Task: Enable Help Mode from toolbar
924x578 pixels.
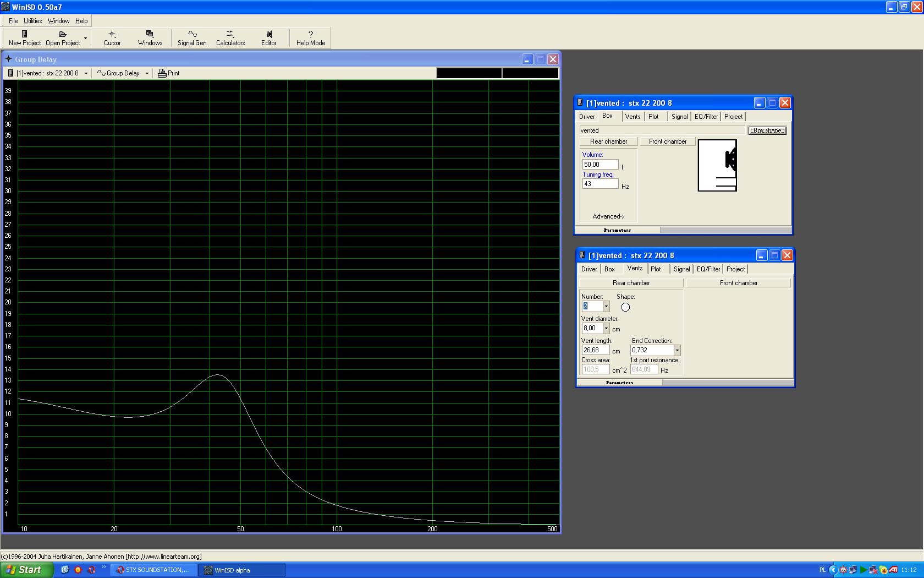Action: click(x=311, y=37)
